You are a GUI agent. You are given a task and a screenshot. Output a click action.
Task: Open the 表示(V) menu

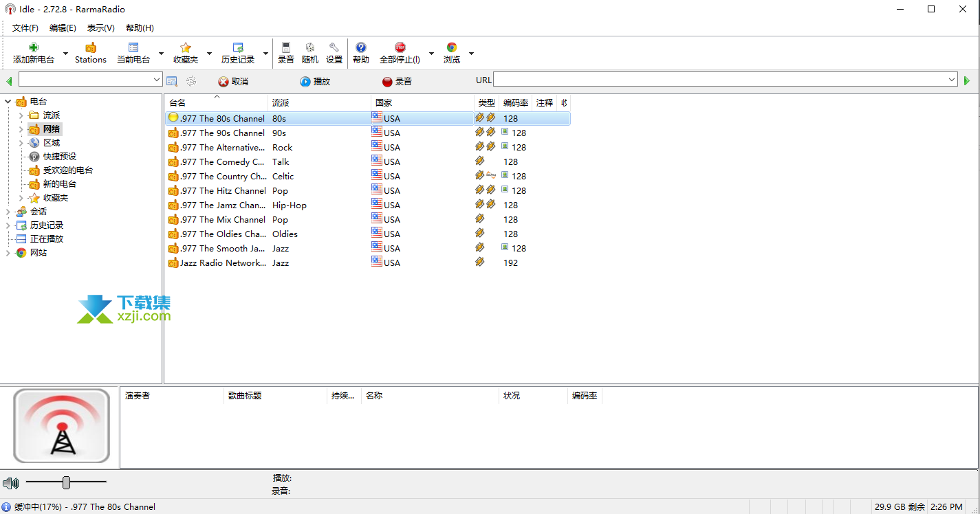(x=100, y=28)
